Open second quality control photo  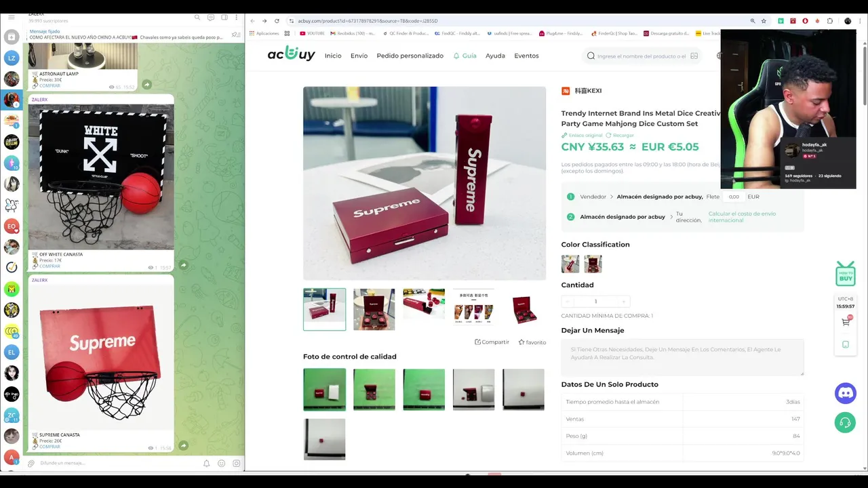pos(374,390)
